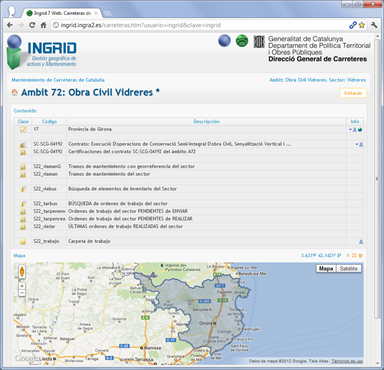Click the home icon beside Ambit 72 title
This screenshot has width=384, height=370.
coord(14,92)
